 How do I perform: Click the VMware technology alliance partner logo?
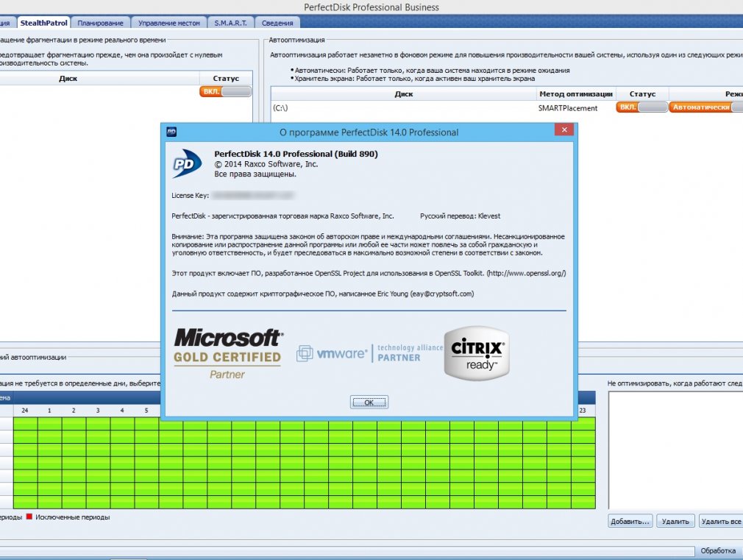point(369,353)
